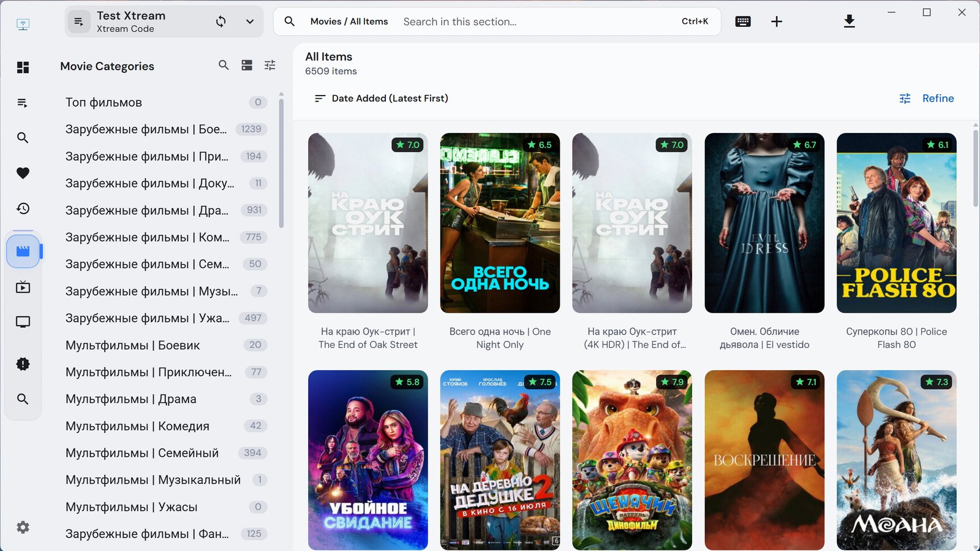Select category 'Мультфильмы | Боевик'

[165, 345]
